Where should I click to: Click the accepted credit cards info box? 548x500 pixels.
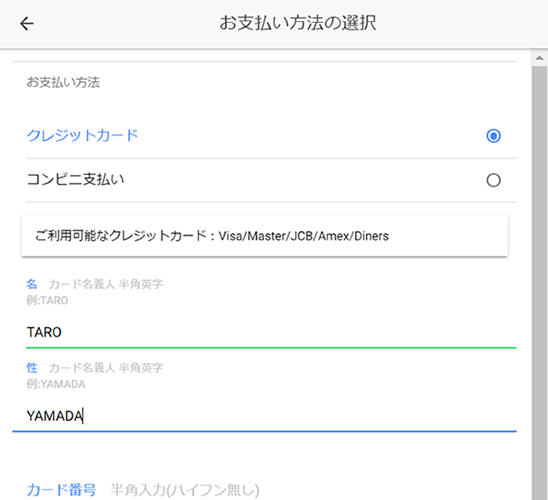tap(265, 236)
